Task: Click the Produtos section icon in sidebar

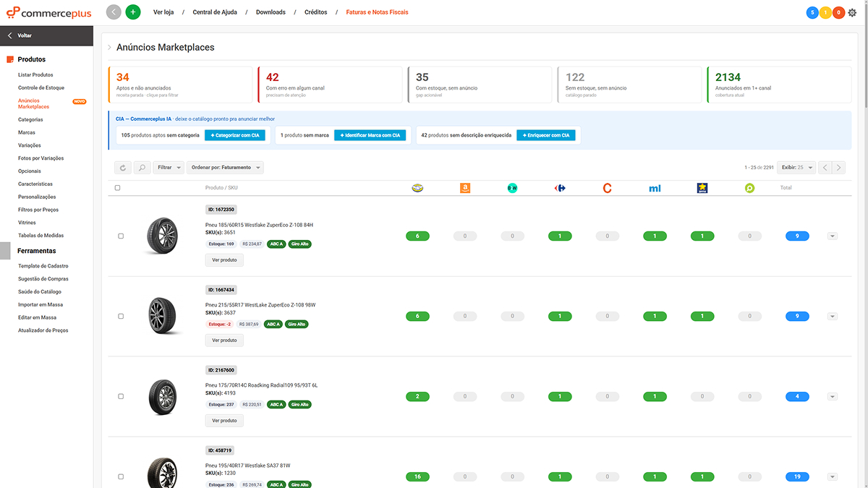Action: coord(11,59)
